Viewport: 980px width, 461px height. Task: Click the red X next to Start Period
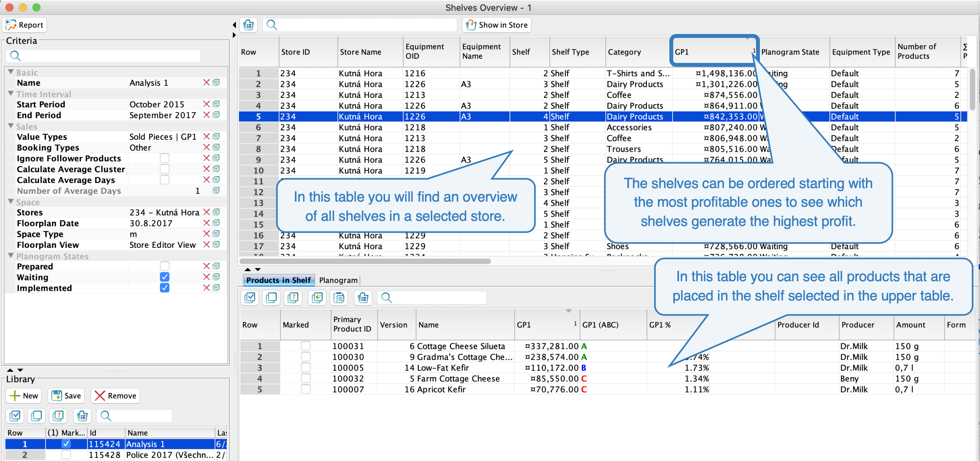207,104
